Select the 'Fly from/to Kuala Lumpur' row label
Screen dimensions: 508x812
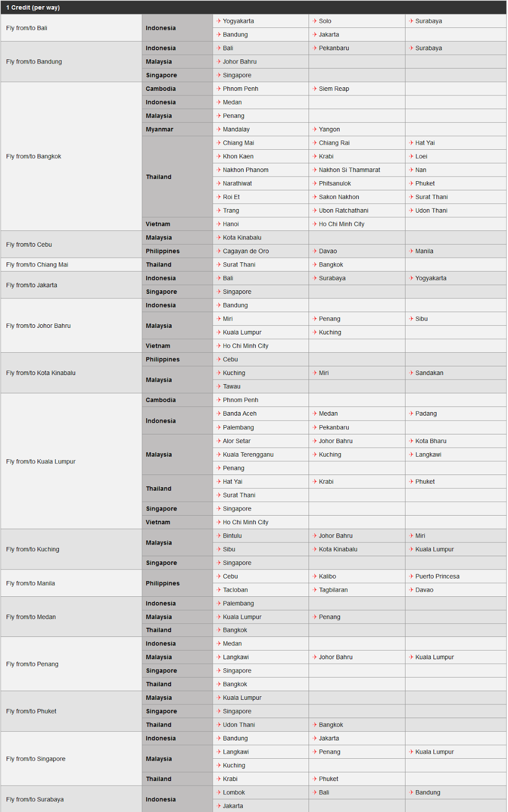click(41, 462)
